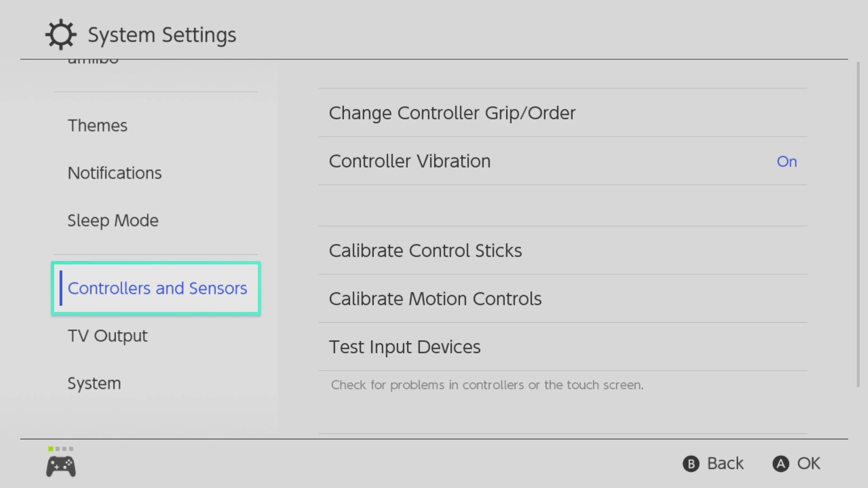Open the Themes settings category

(98, 125)
